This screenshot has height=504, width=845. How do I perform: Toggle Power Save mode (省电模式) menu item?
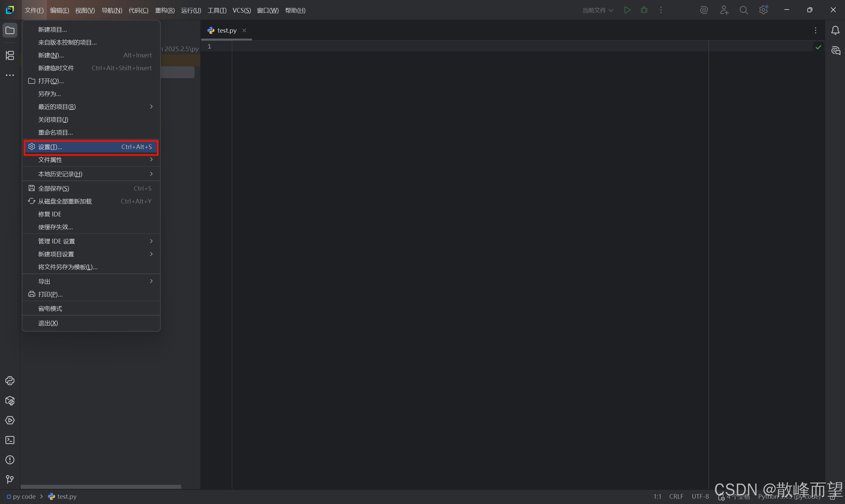(50, 308)
